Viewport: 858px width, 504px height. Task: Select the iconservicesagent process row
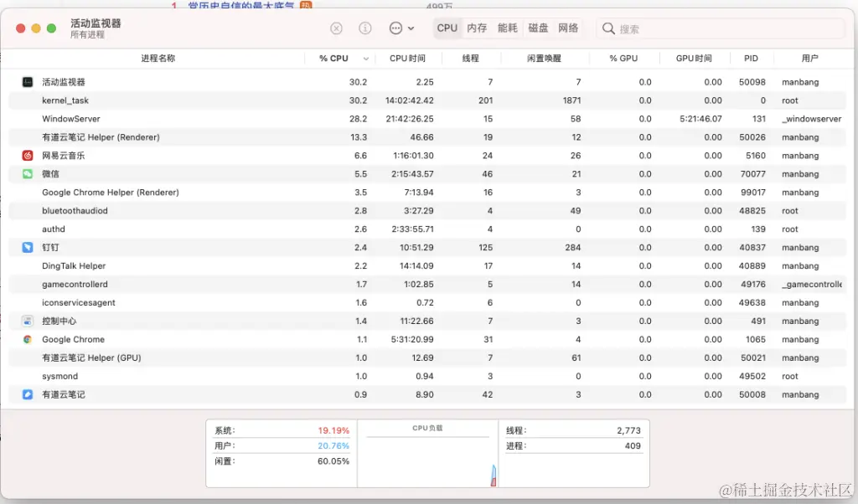click(427, 303)
